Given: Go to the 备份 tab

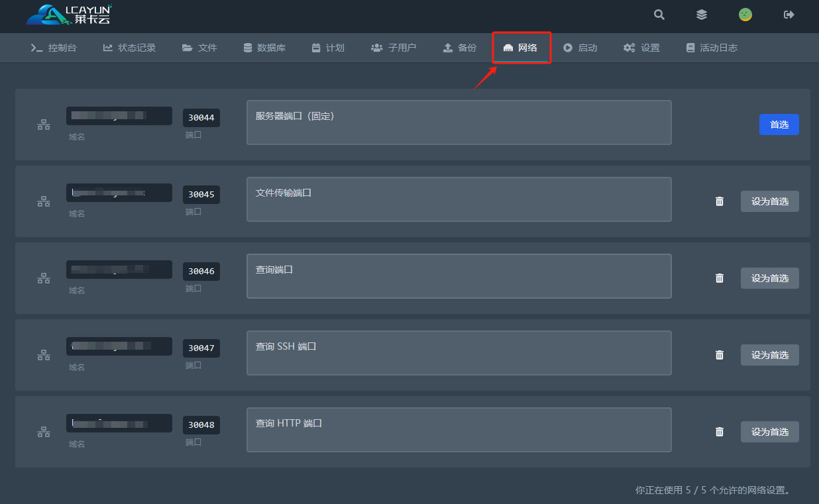Looking at the screenshot, I should pos(459,48).
